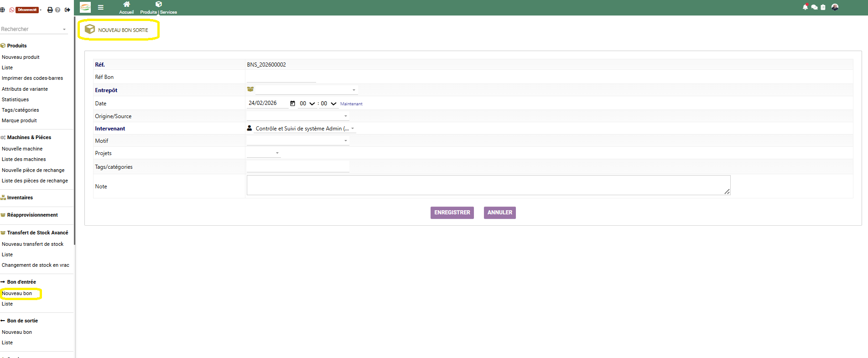Viewport: 868px width, 358px height.
Task: Open the chat messages icon
Action: [814, 7]
